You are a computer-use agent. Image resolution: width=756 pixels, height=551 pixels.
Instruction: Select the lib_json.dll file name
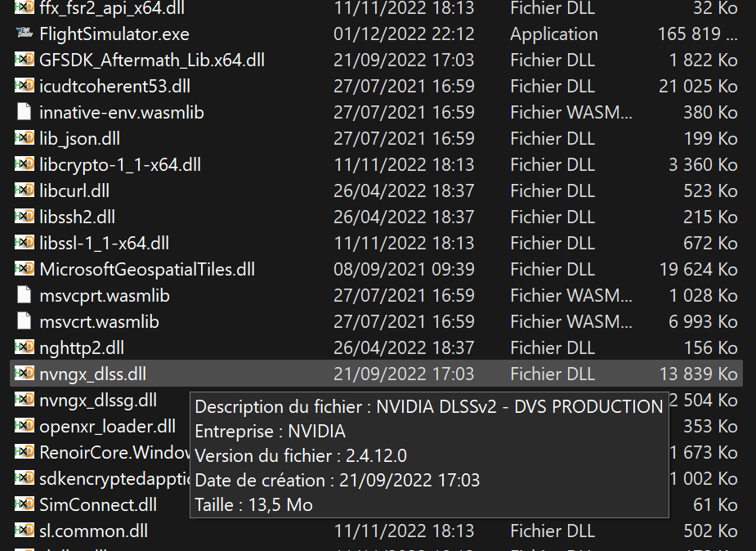[x=79, y=139]
